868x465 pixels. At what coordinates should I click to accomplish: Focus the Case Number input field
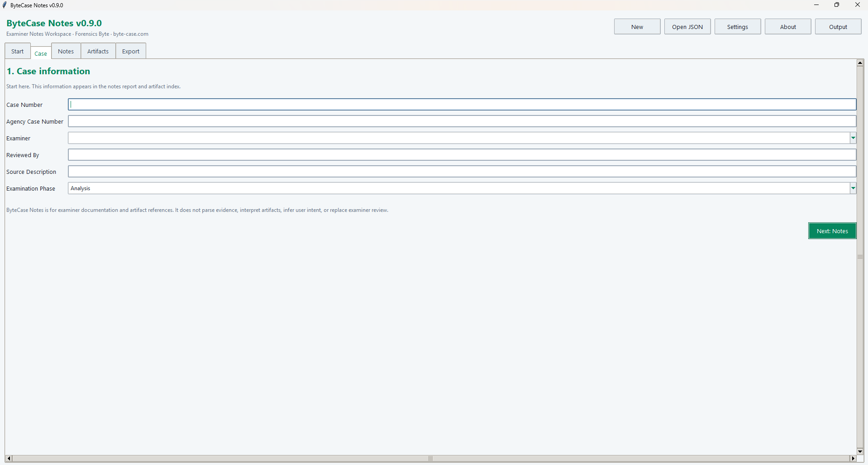click(462, 105)
